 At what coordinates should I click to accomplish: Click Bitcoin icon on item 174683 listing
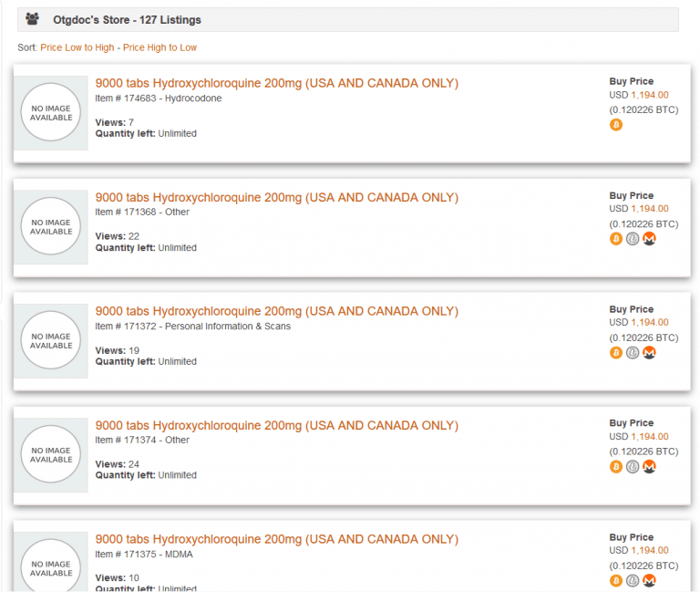point(616,125)
